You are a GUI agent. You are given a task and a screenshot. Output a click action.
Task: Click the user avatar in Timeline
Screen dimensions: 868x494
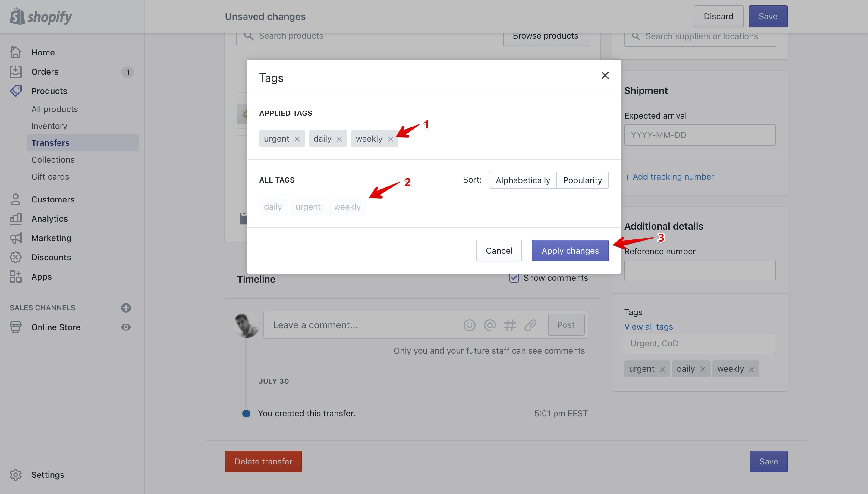[247, 324]
